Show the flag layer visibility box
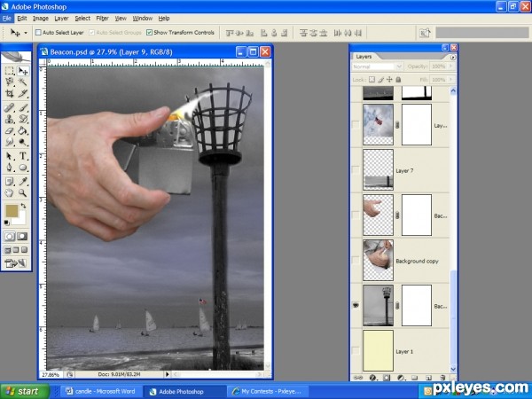Screen dimensions: 532x399 pos(356,124)
